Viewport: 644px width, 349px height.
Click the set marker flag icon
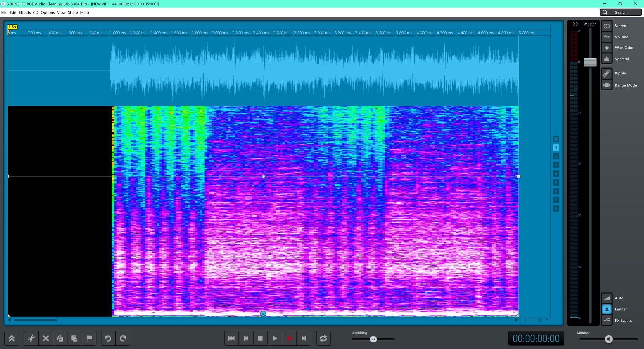click(89, 338)
